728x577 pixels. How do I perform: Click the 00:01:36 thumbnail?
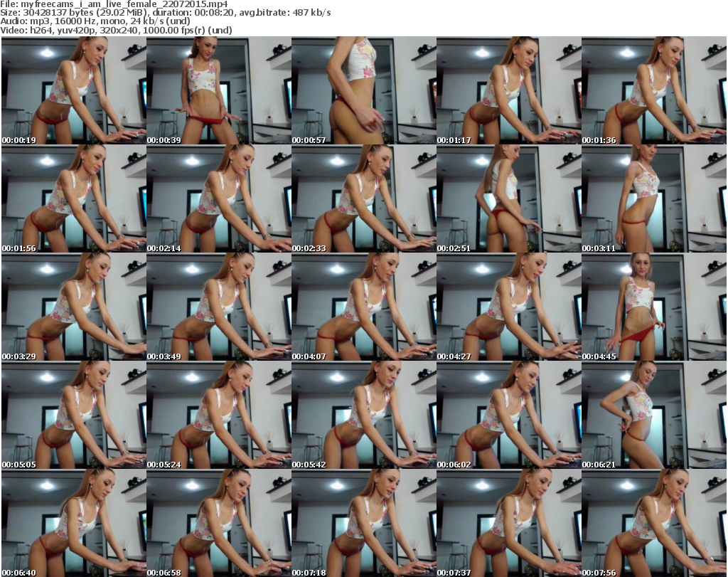coord(654,90)
